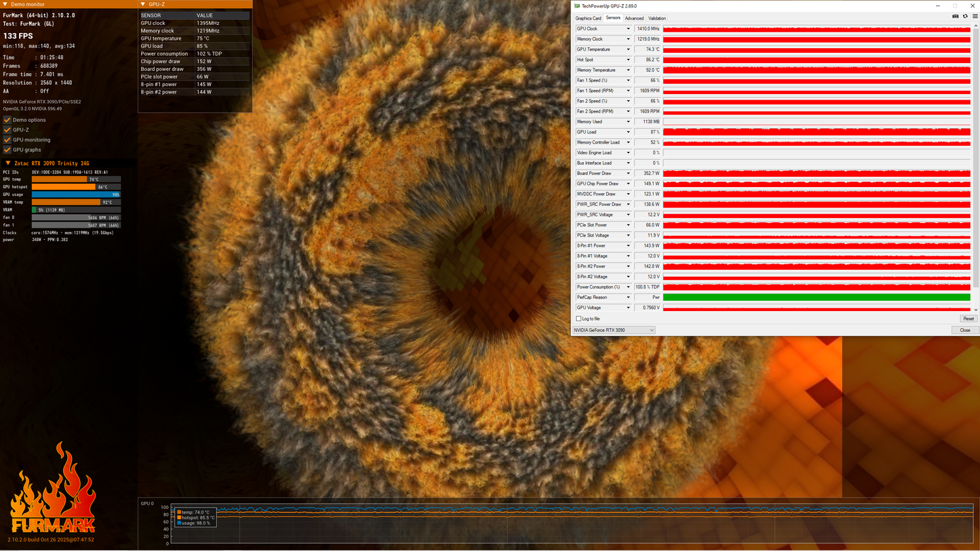Turn off the GPU graphs checkbox
980x551 pixels.
(7, 150)
